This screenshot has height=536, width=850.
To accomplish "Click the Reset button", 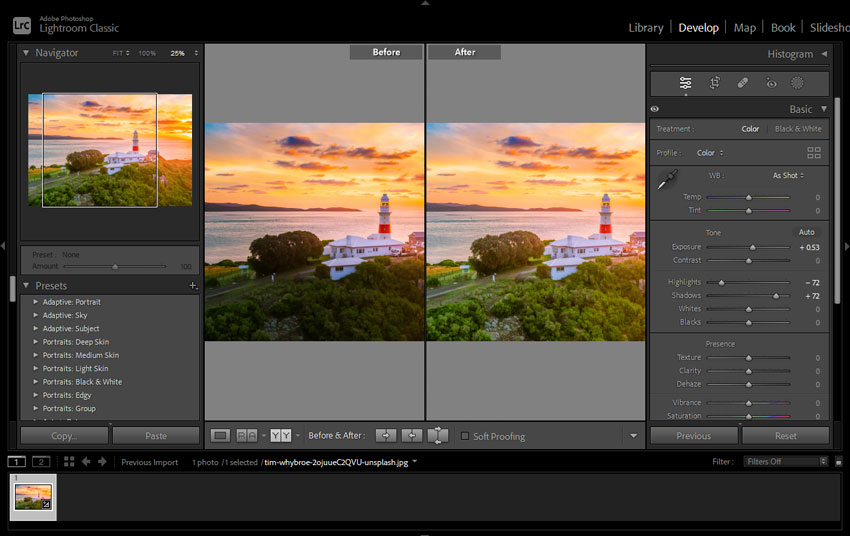I will [x=785, y=436].
